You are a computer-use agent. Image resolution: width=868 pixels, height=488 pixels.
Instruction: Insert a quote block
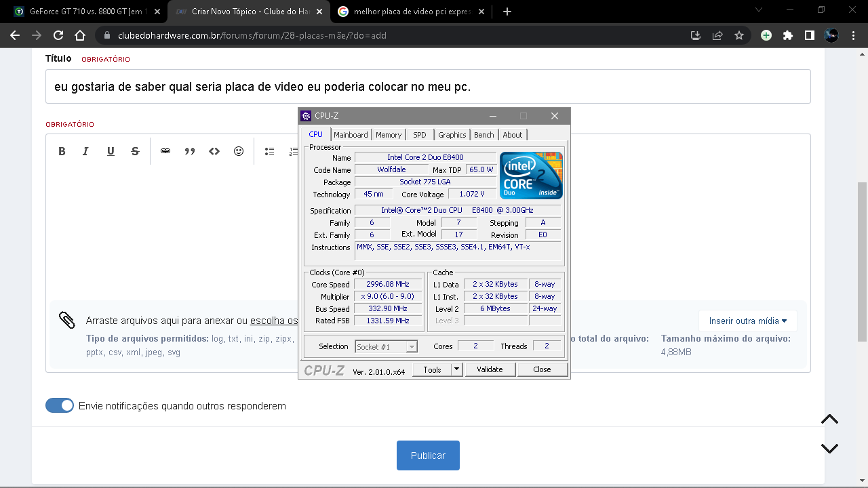pyautogui.click(x=190, y=151)
